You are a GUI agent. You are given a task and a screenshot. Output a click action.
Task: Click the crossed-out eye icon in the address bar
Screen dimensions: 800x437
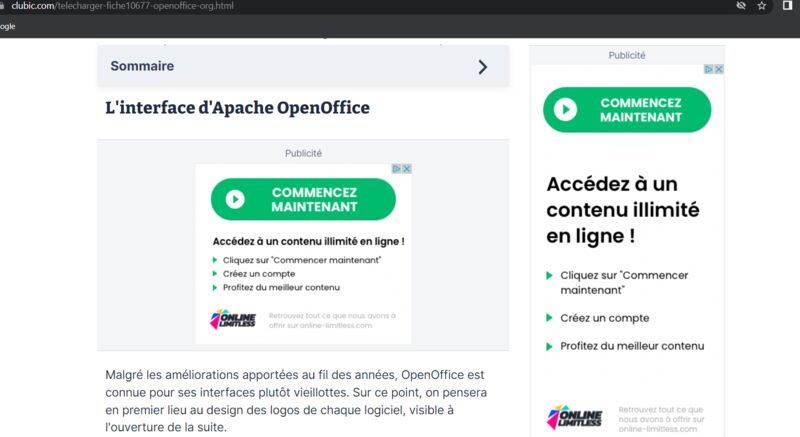click(x=741, y=6)
